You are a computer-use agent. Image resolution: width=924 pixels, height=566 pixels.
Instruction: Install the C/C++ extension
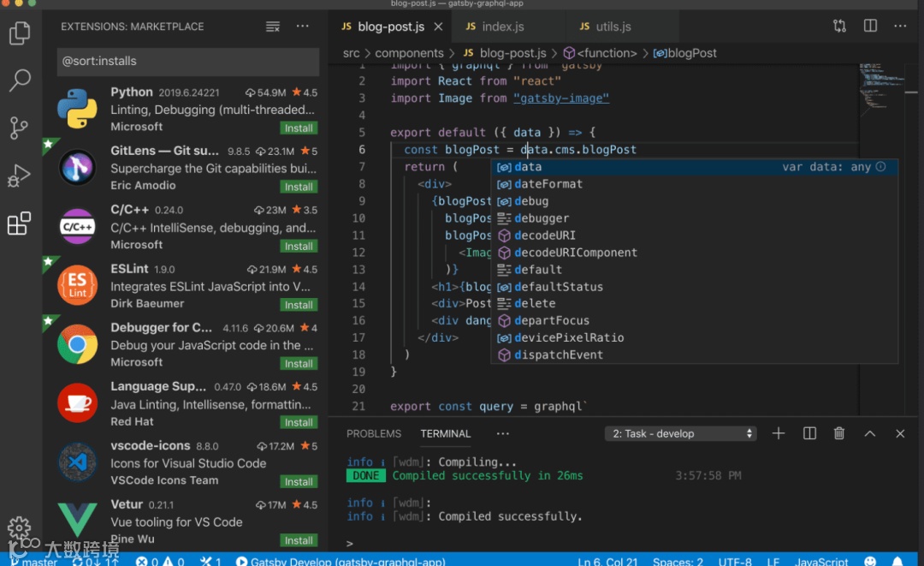click(x=299, y=246)
